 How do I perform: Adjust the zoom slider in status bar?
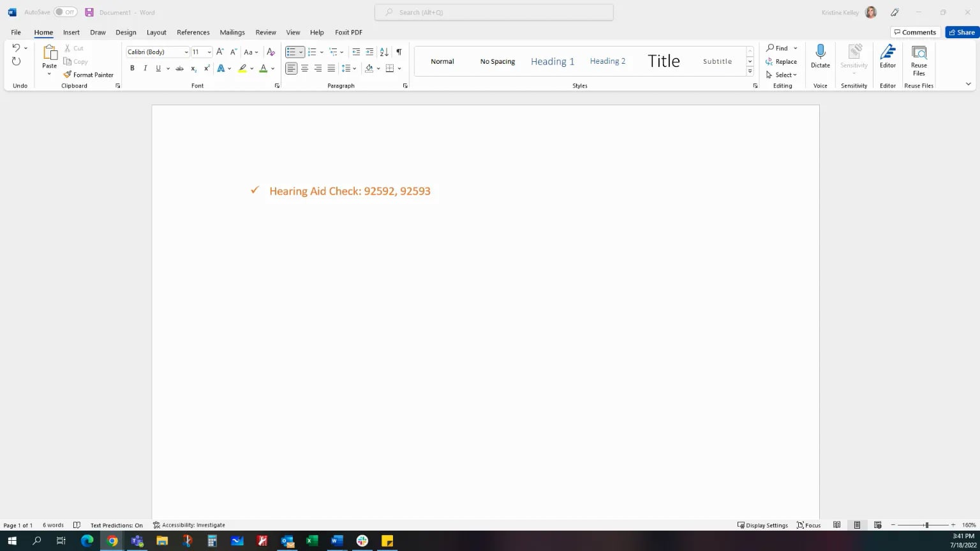click(926, 525)
